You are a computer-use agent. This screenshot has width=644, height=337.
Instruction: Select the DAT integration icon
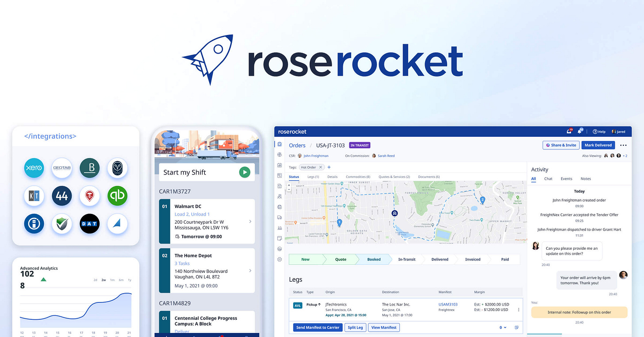pos(90,224)
